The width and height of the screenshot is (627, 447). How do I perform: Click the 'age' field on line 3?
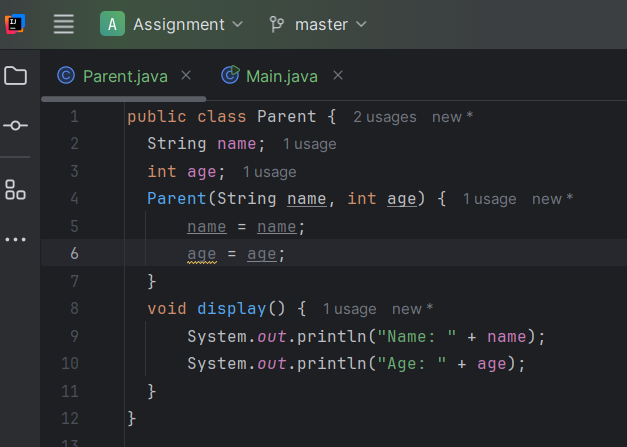(x=202, y=172)
